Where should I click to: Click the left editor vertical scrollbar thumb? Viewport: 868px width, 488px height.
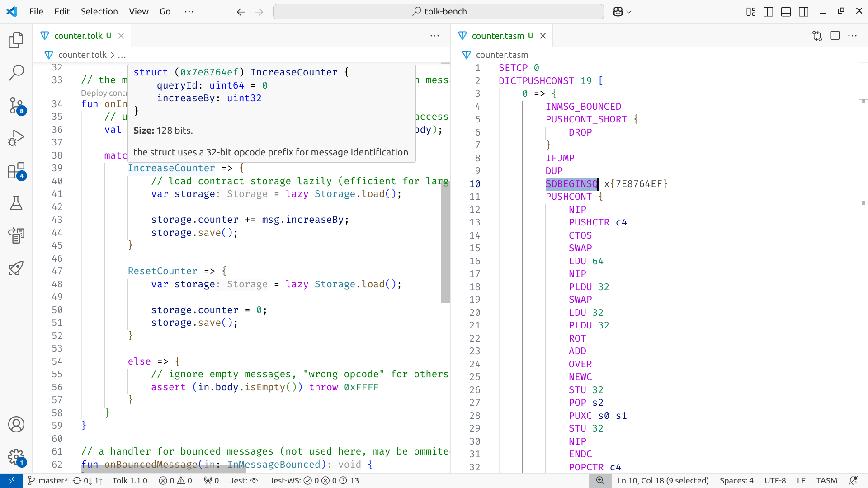click(x=445, y=242)
